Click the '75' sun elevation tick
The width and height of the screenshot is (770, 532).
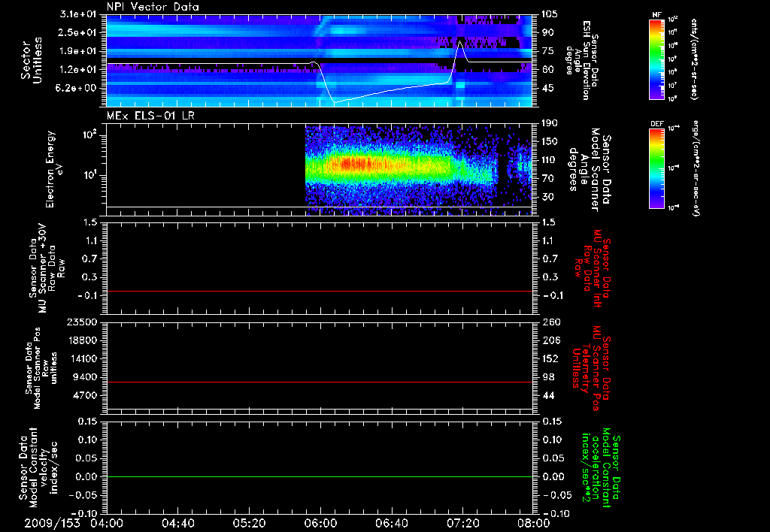click(547, 51)
